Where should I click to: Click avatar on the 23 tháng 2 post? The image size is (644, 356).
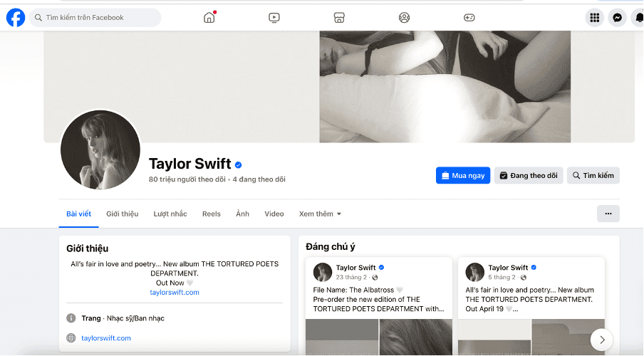[323, 272]
